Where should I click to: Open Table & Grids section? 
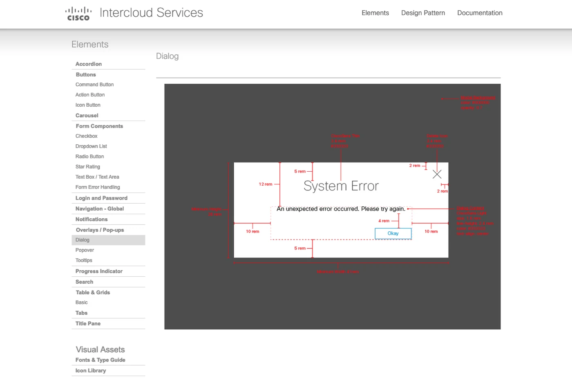point(93,293)
